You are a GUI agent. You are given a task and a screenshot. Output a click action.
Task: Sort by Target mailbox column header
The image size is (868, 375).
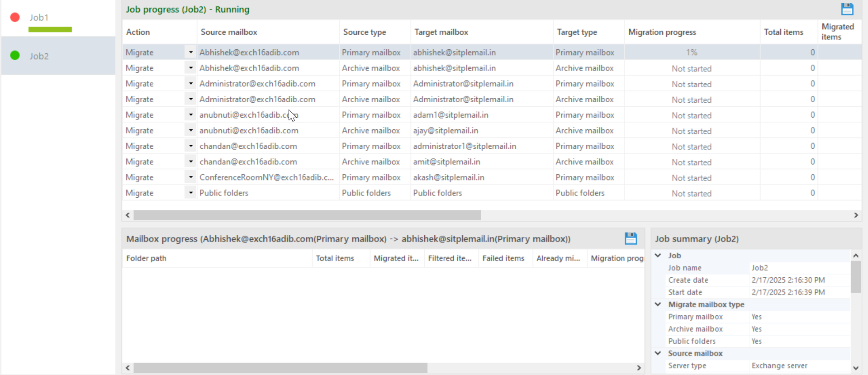pos(482,32)
